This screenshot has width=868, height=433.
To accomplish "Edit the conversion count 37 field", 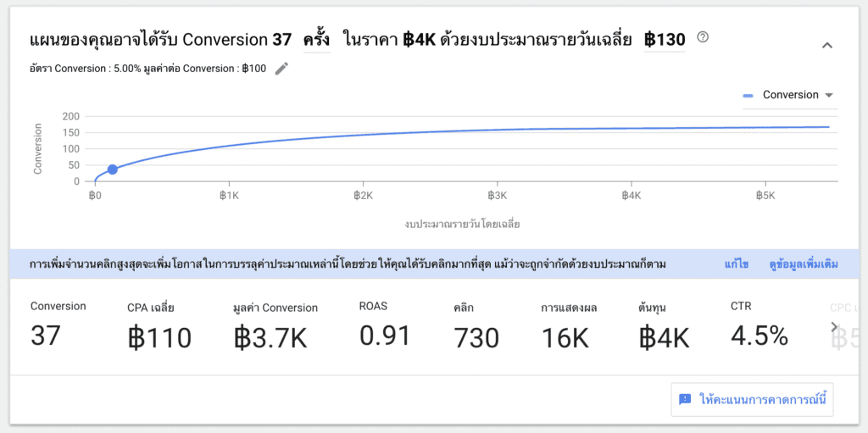I will (282, 39).
